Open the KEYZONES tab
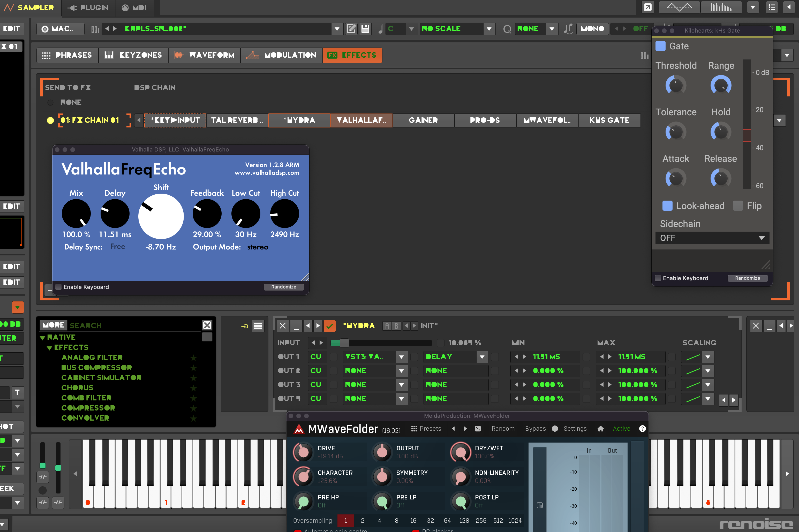This screenshot has height=532, width=799. click(133, 55)
